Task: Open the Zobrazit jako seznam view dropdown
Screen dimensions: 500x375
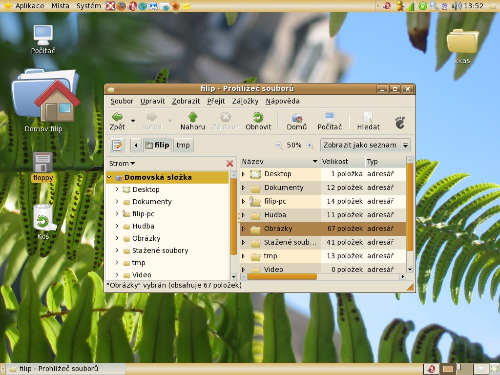Action: coord(365,145)
